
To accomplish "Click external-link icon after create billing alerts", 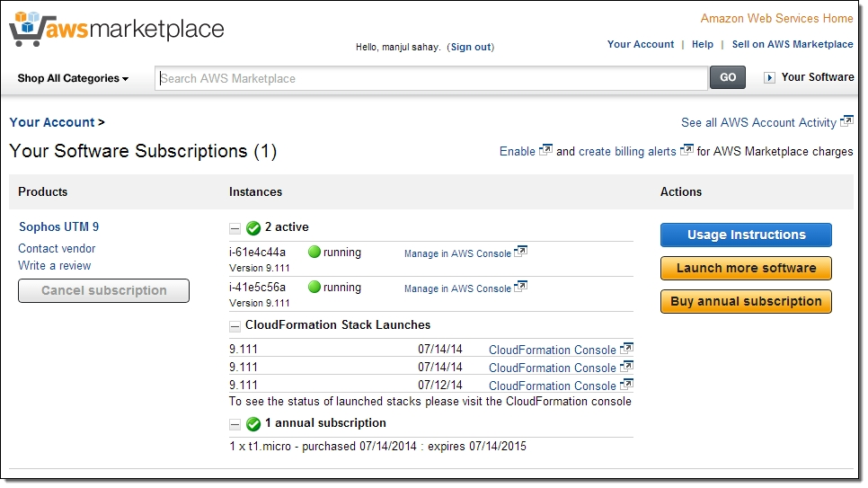I will [686, 151].
